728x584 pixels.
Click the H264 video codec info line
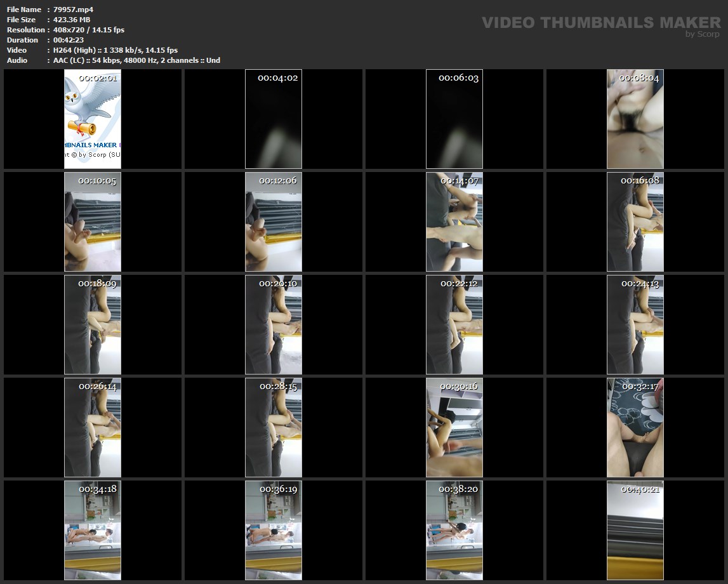point(116,50)
